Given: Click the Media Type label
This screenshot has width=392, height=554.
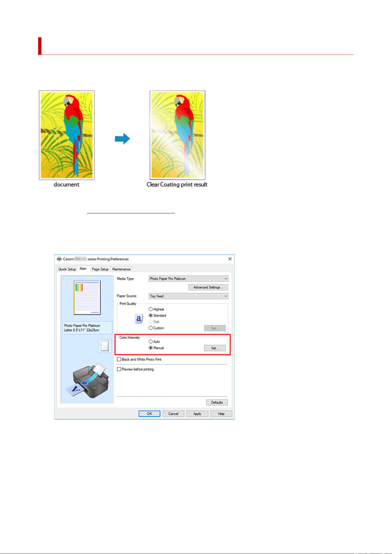Looking at the screenshot, I should click(x=126, y=279).
